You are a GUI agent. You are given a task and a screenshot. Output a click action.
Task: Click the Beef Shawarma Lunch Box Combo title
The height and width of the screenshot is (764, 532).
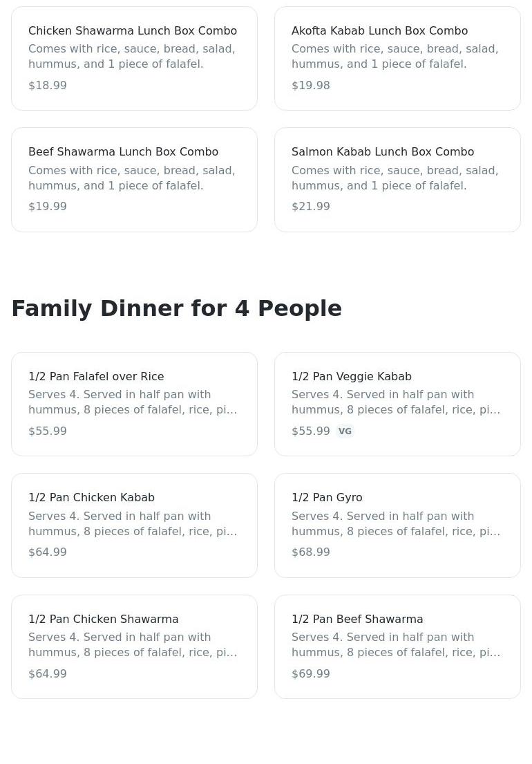tap(123, 152)
